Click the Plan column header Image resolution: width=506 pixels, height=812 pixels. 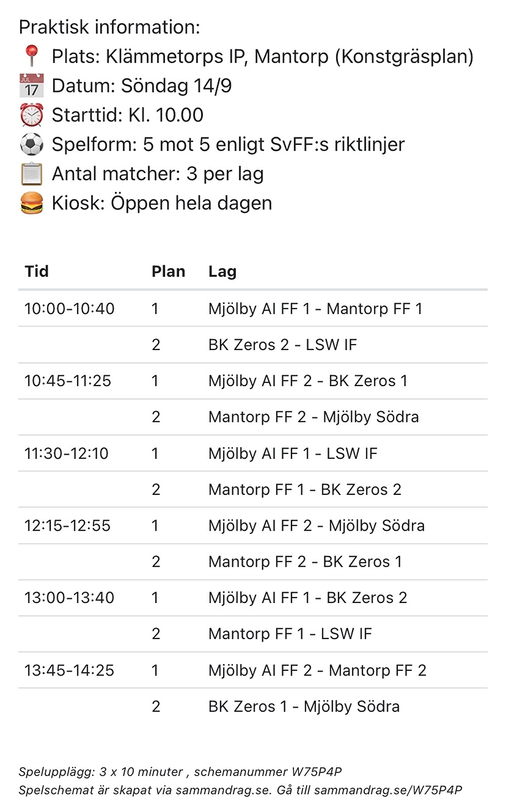pos(168,272)
